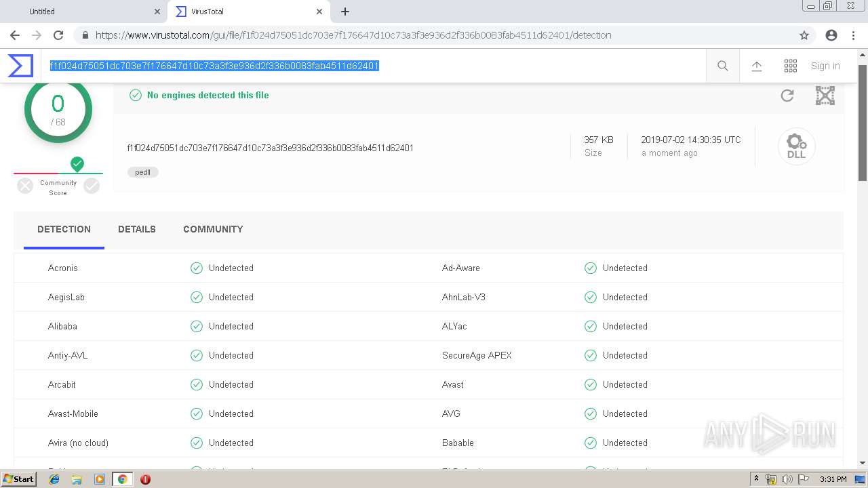The width and height of the screenshot is (868, 488).
Task: Switch to the DETECTION tab
Action: point(64,229)
